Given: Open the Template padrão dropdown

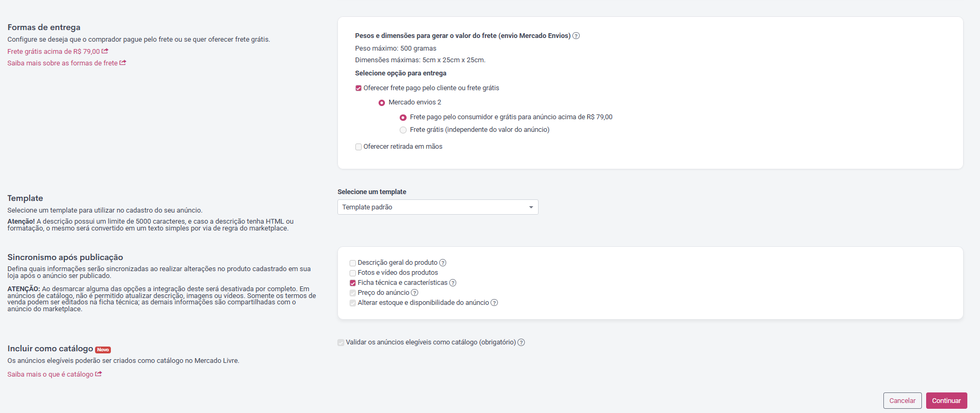Looking at the screenshot, I should point(438,207).
